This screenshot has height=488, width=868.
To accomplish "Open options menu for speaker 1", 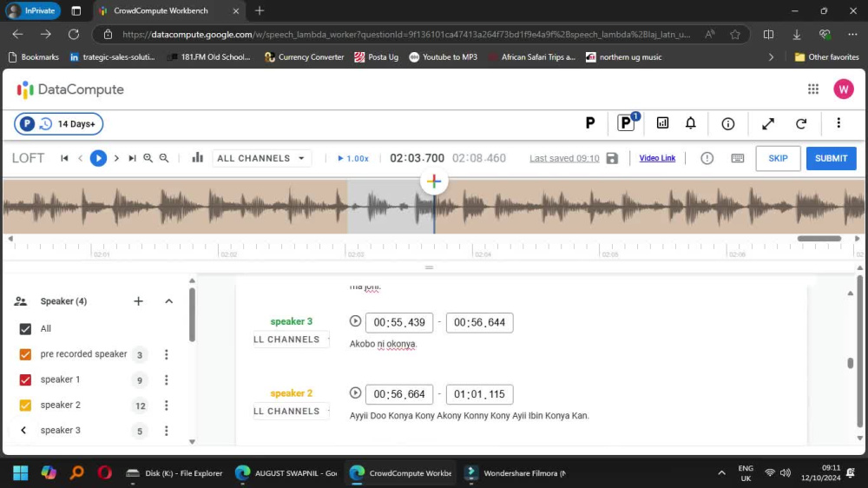I will 166,380.
